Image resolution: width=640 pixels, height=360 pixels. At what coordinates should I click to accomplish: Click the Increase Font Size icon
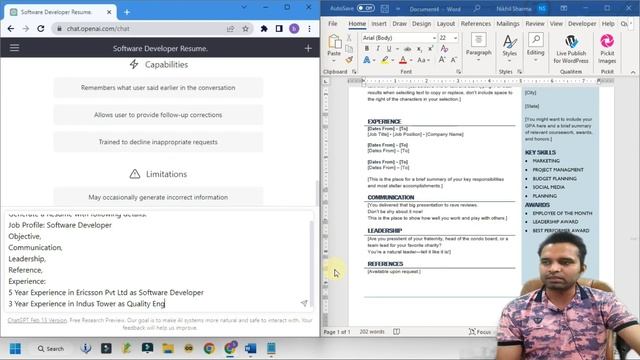442,60
